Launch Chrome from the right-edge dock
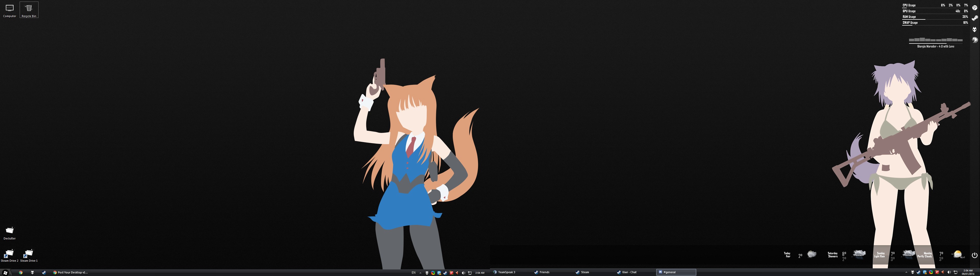This screenshot has height=276, width=980. click(x=975, y=8)
